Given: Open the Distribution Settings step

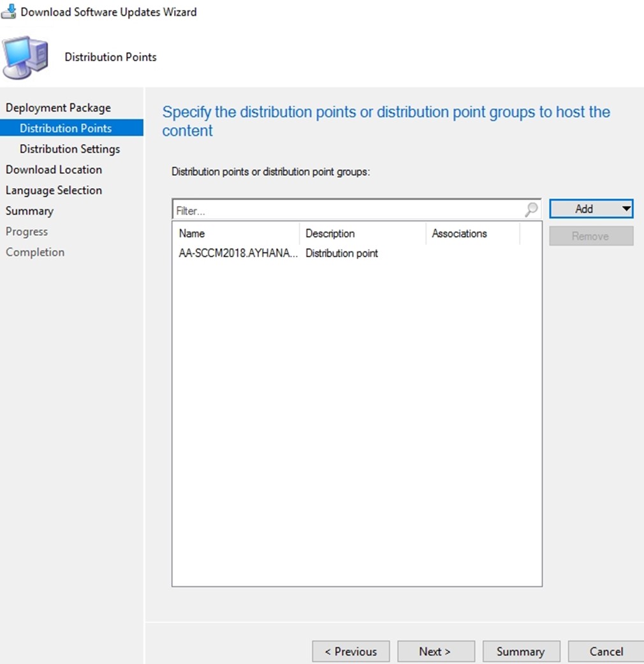Looking at the screenshot, I should pyautogui.click(x=70, y=149).
